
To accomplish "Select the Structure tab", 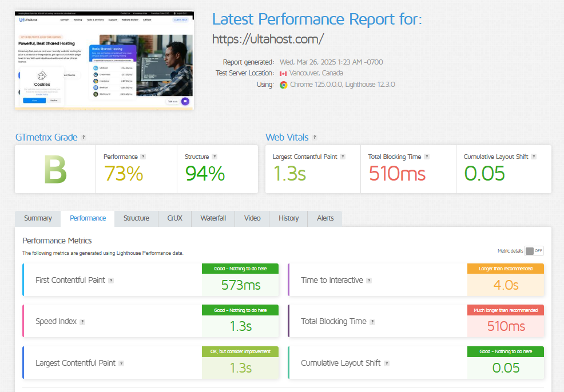I will point(136,218).
